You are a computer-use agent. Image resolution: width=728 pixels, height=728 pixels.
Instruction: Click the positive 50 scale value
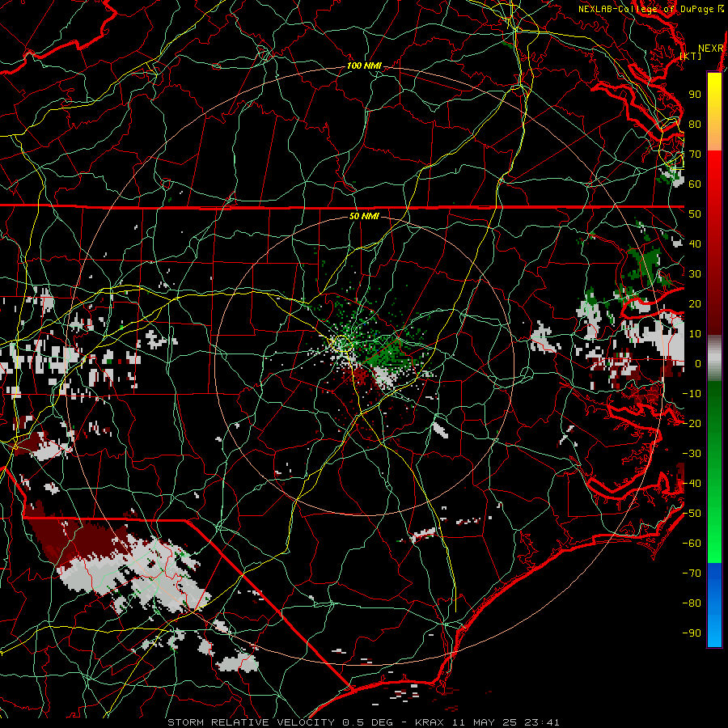click(695, 214)
